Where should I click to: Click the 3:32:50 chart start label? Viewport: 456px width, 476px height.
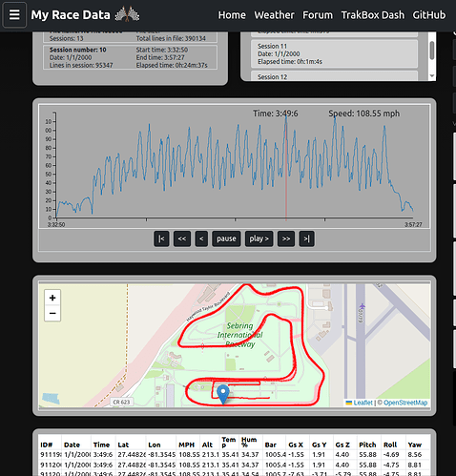pyautogui.click(x=56, y=224)
